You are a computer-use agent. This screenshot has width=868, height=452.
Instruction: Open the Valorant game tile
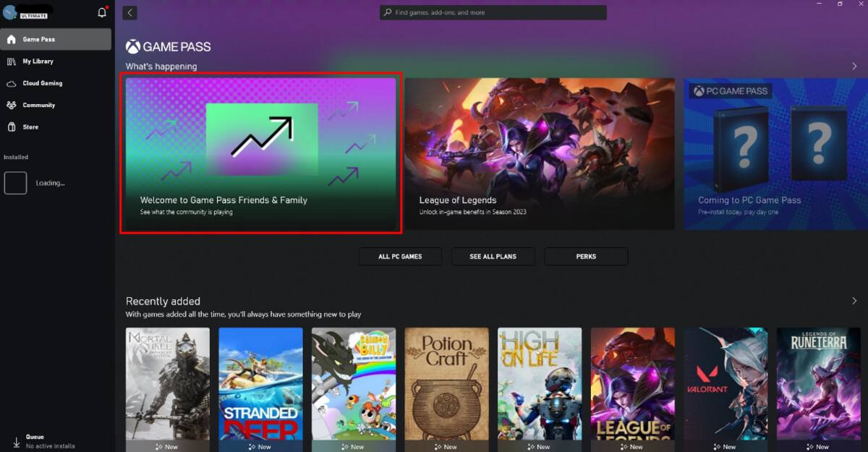[x=726, y=389]
